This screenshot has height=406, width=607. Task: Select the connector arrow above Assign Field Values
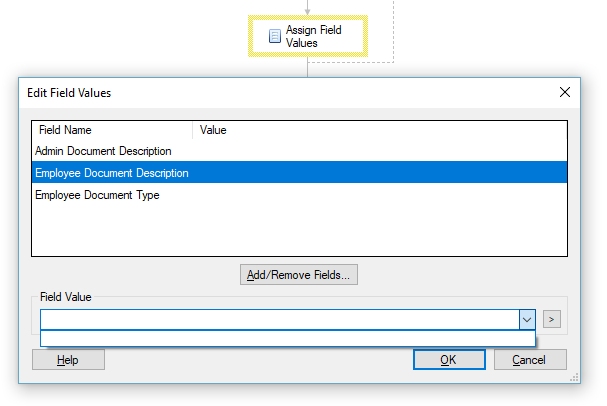307,9
